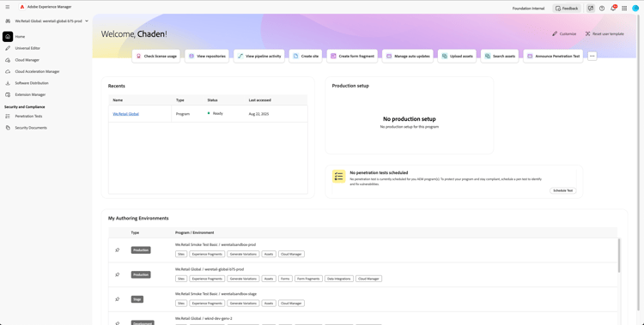
Task: Click the Extension Manager sidebar icon
Action: pos(8,95)
